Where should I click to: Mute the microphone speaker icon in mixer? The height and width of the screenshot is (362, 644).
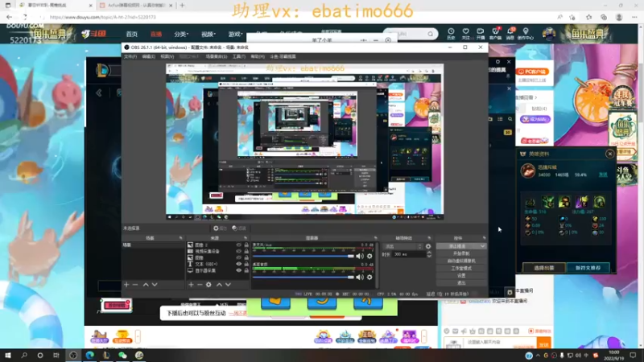click(360, 256)
